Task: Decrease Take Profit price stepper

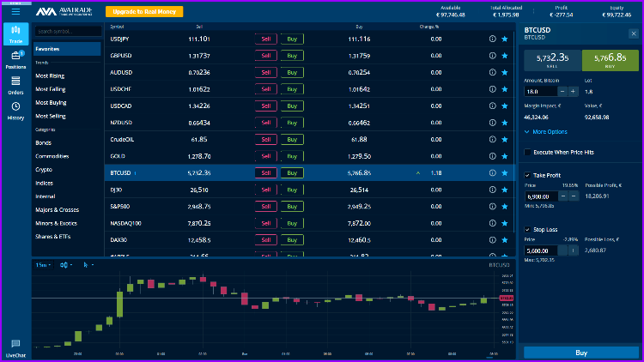Action: click(x=563, y=196)
